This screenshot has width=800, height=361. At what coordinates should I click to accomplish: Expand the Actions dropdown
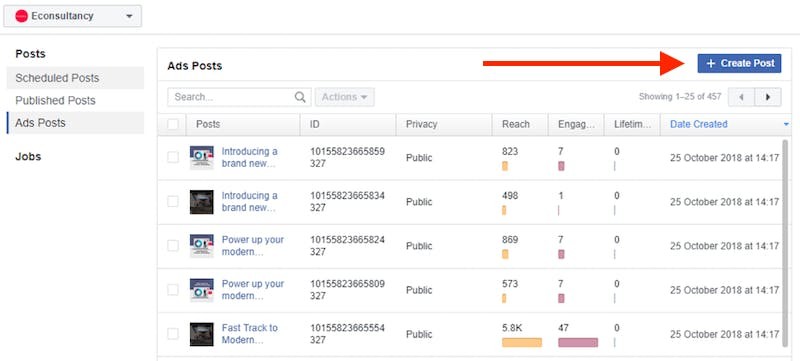pos(344,97)
